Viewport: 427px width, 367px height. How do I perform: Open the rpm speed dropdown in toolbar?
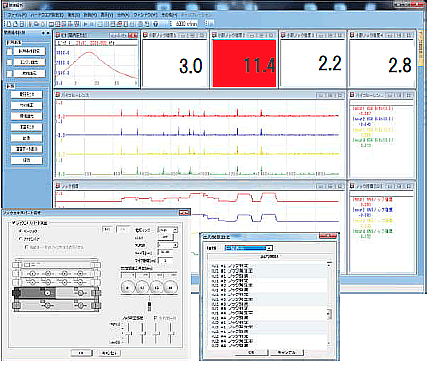184,24
